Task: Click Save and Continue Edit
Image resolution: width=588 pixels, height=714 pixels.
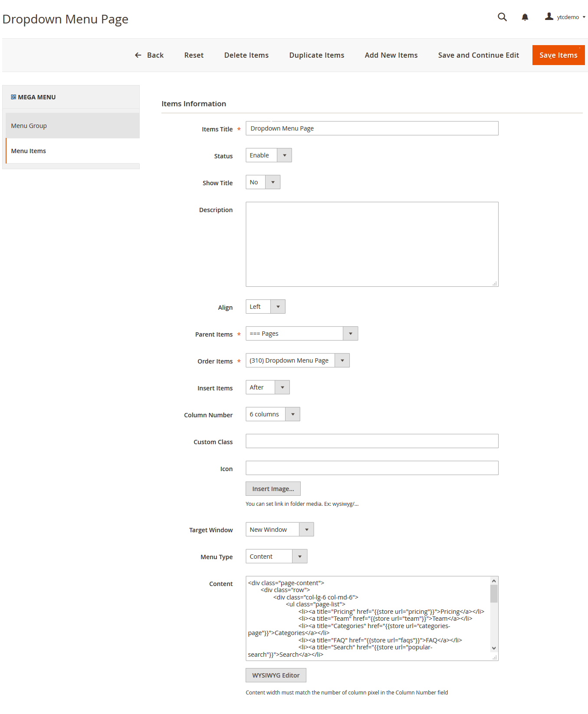Action: (479, 55)
